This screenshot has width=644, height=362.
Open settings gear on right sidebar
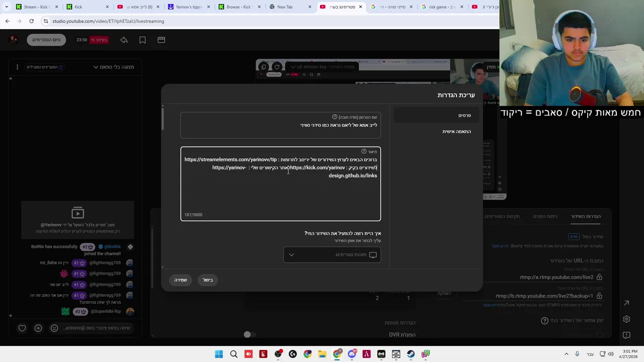(x=626, y=319)
